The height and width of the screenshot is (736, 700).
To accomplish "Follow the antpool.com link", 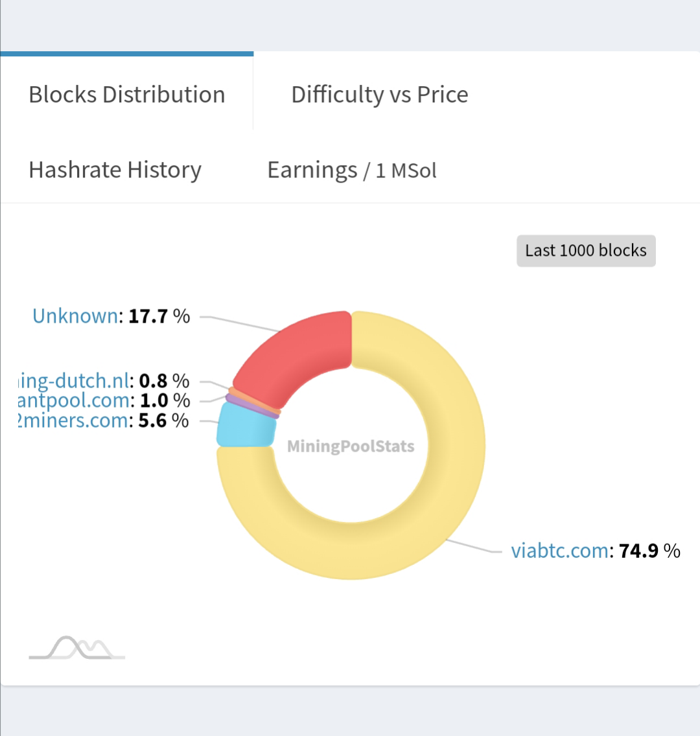I will [x=76, y=400].
